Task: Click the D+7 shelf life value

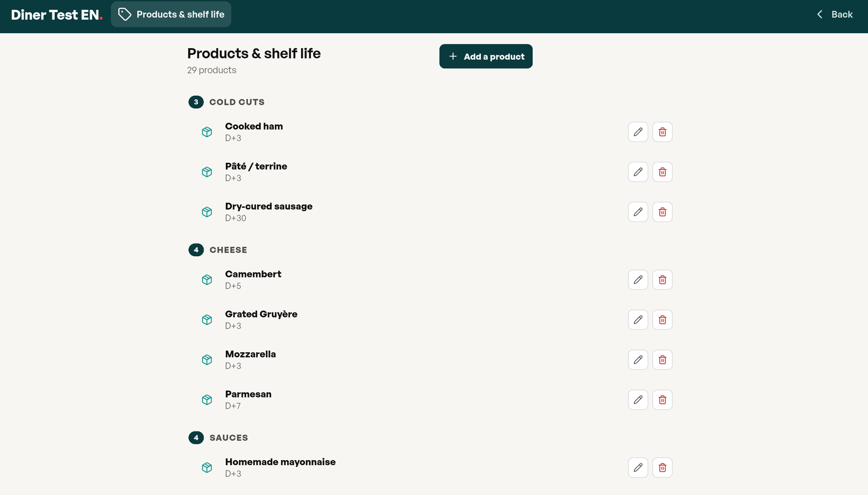Action: (233, 406)
